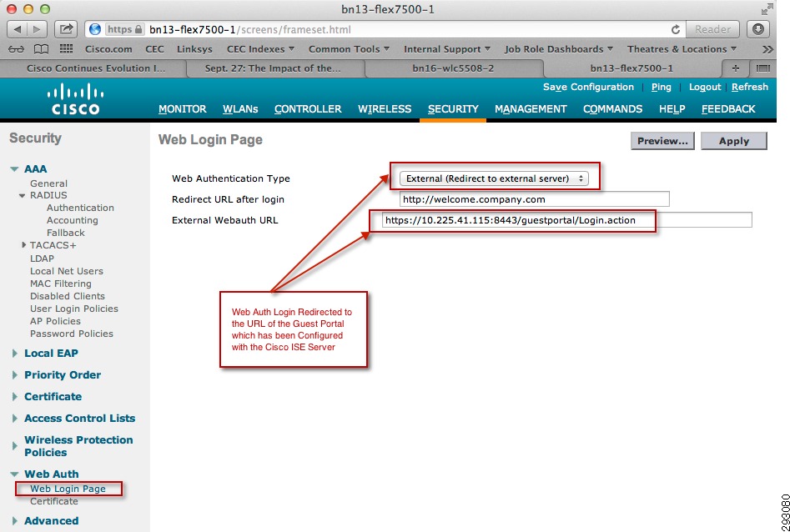This screenshot has width=790, height=532.
Task: Expand the Local EAP section
Action: tap(15, 354)
